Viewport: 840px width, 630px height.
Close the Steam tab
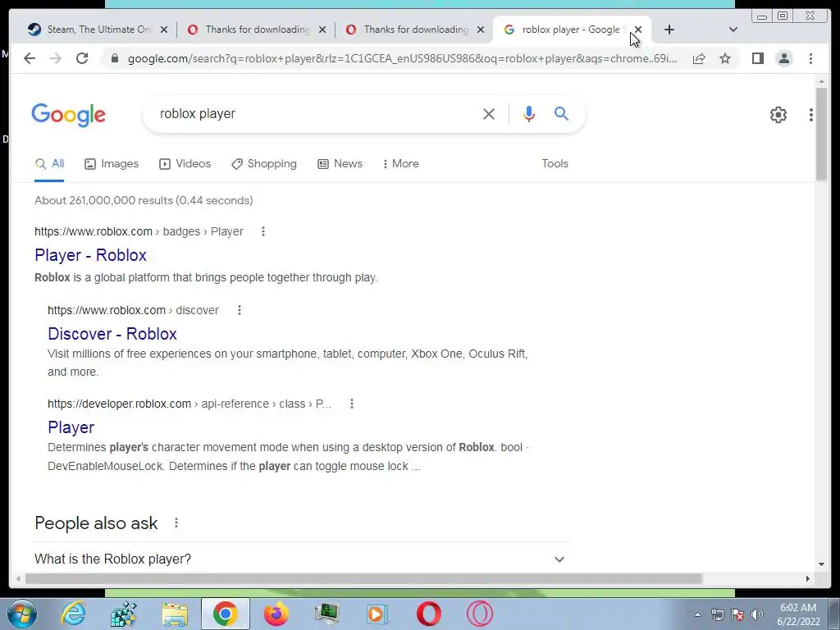tap(164, 30)
